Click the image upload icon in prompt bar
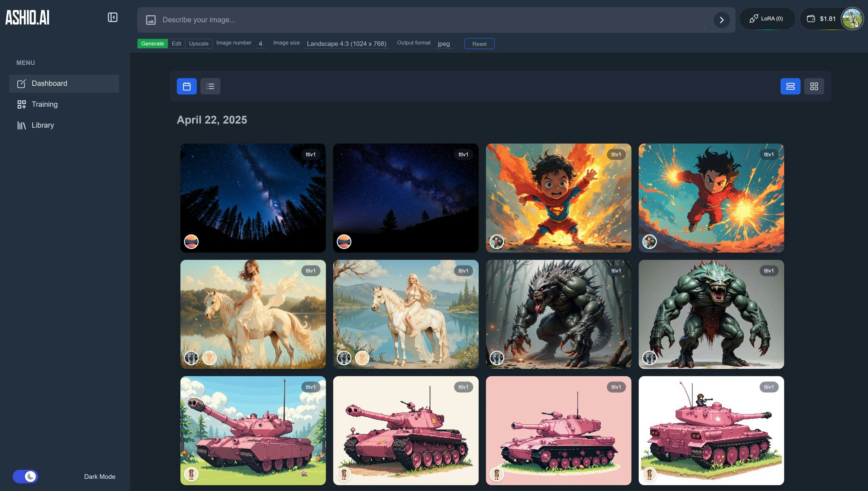Viewport: 868px width, 491px height. click(151, 20)
